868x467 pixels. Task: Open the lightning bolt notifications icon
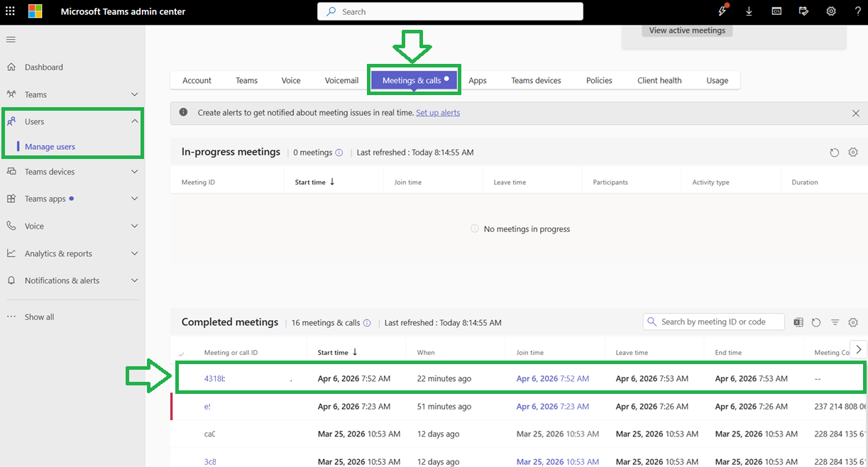pos(723,11)
